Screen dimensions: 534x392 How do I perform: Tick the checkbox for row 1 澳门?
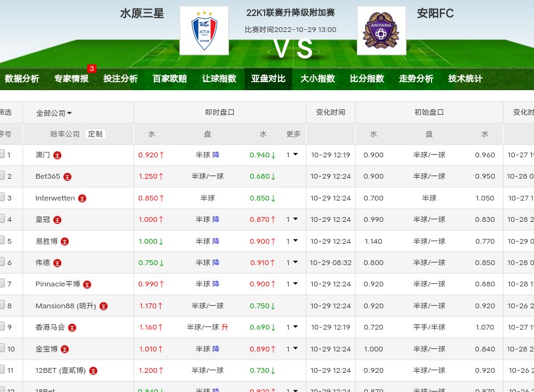pos(2,154)
